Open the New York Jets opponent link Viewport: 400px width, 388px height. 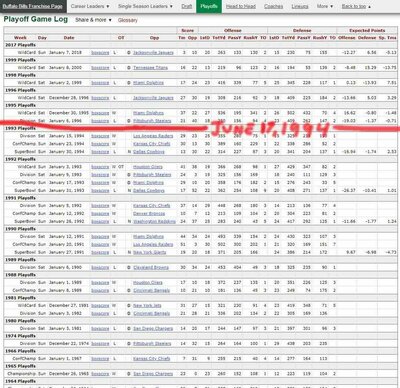coord(147,305)
